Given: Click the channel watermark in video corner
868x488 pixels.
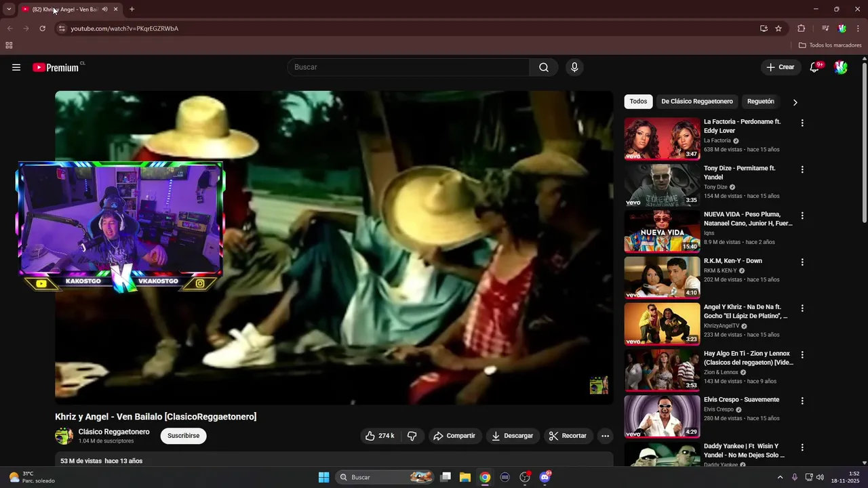Looking at the screenshot, I should tap(599, 385).
